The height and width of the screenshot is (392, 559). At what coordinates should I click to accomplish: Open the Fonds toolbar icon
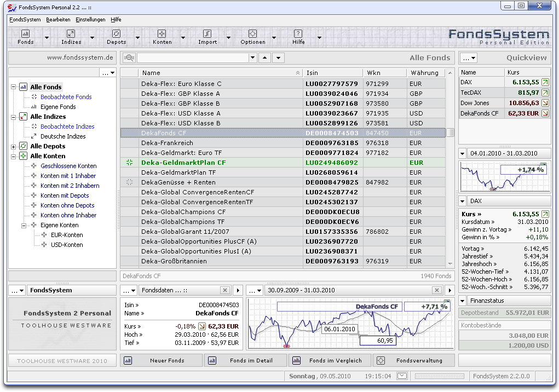(x=25, y=37)
